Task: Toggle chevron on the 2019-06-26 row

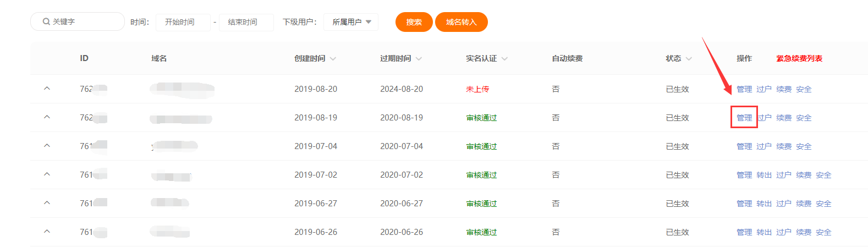Action: (47, 231)
